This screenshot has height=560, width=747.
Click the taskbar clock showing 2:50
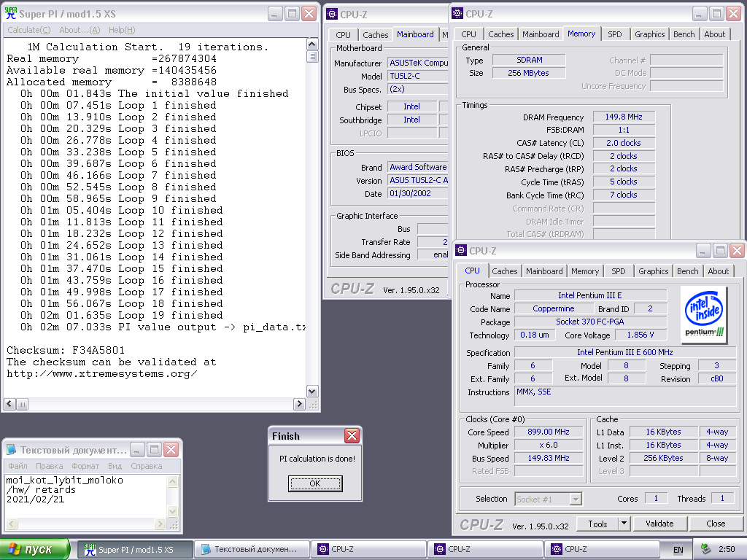727,550
